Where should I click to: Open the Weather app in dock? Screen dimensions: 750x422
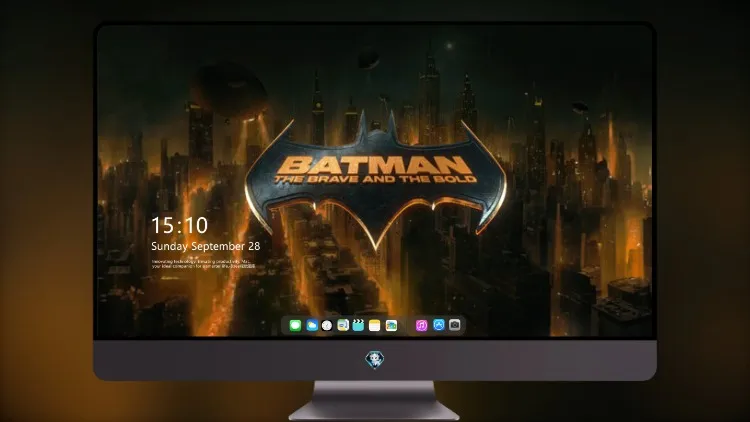pos(312,325)
